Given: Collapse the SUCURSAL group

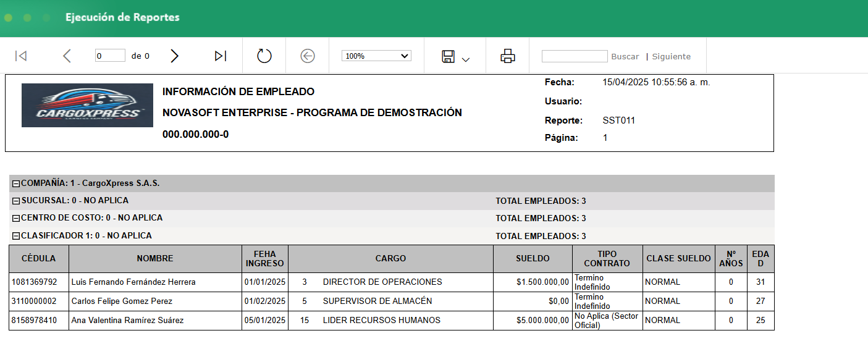Looking at the screenshot, I should (17, 201).
